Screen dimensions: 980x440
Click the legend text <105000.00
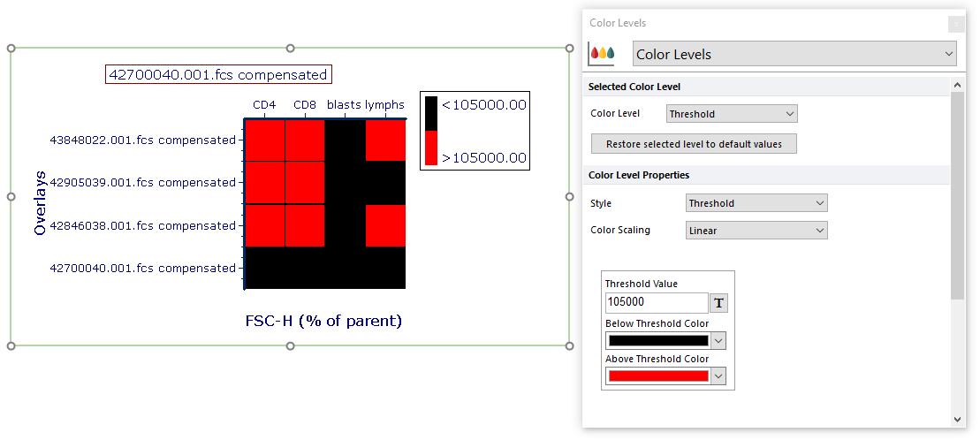tap(484, 104)
